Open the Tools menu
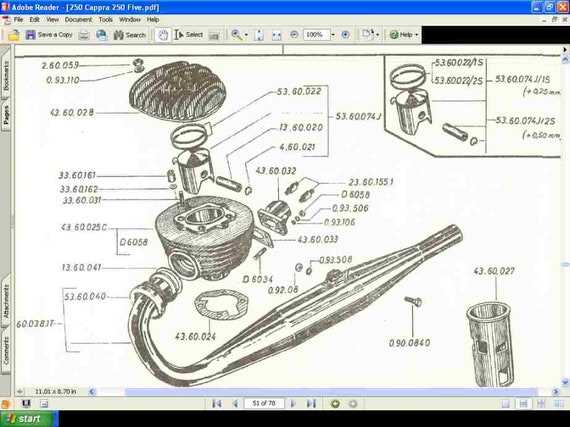 pos(106,20)
